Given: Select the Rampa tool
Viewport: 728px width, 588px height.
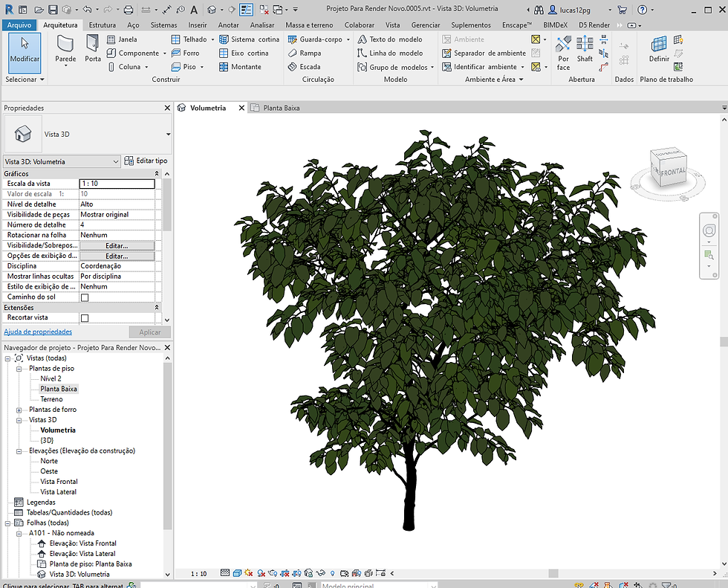Looking at the screenshot, I should (x=304, y=53).
